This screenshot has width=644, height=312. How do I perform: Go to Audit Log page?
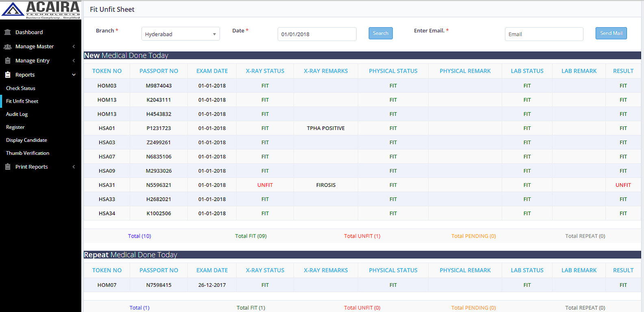[x=17, y=114]
